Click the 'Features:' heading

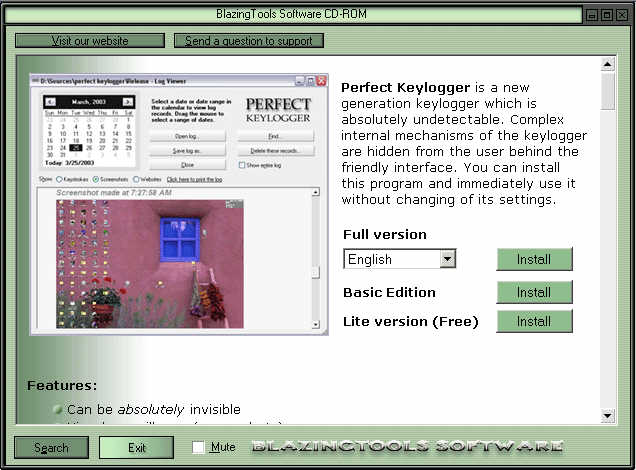pyautogui.click(x=62, y=385)
